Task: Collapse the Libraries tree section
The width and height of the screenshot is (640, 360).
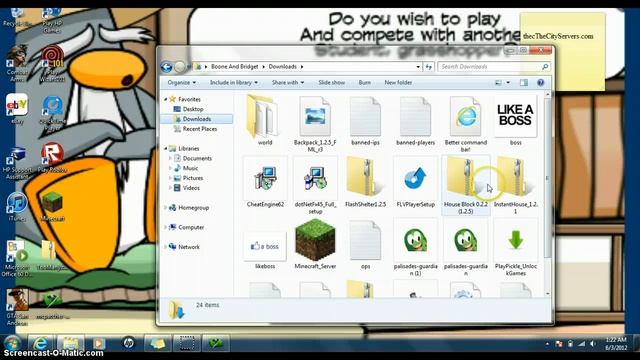Action: point(166,149)
